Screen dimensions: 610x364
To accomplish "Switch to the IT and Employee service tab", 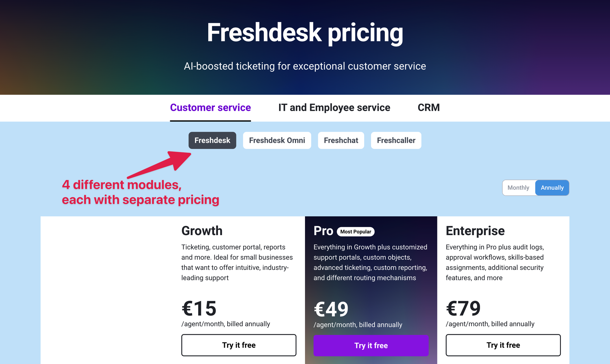I will pyautogui.click(x=334, y=108).
